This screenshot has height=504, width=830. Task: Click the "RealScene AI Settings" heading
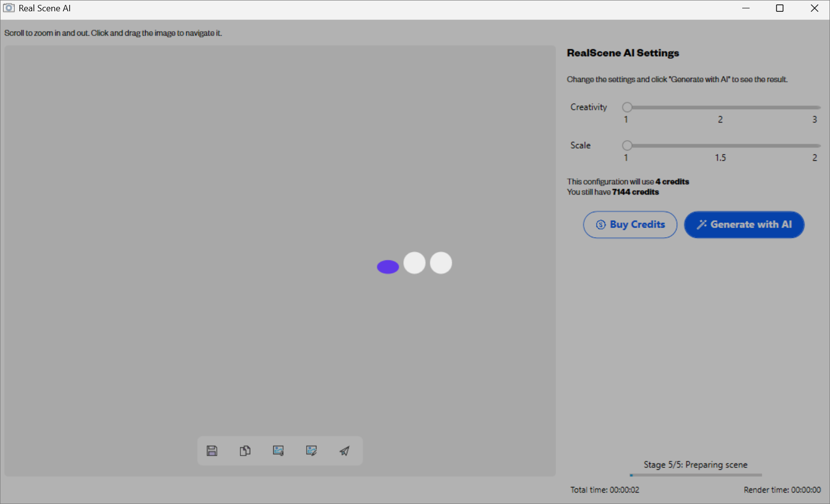tap(623, 53)
